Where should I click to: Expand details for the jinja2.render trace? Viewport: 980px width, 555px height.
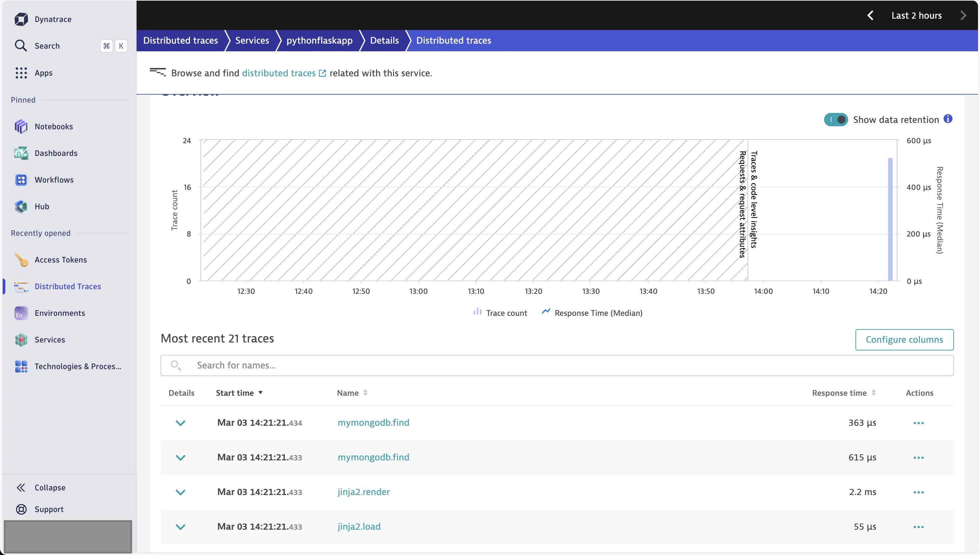181,492
